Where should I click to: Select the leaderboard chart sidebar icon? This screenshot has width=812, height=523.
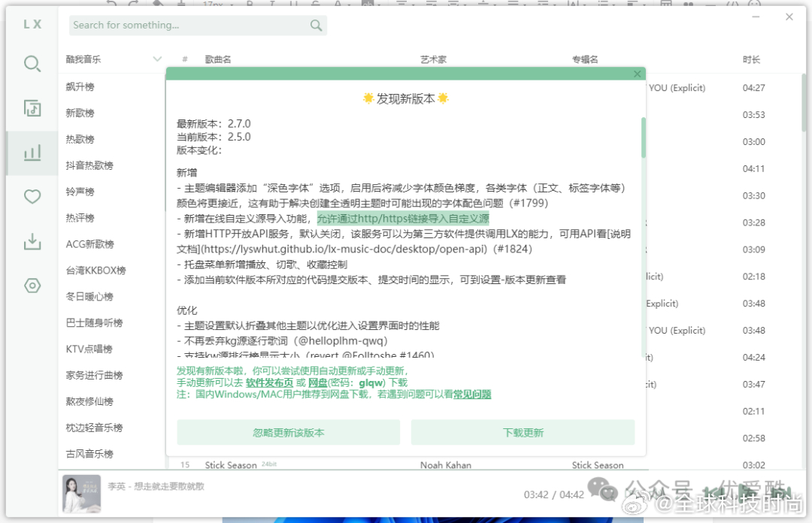pyautogui.click(x=32, y=153)
